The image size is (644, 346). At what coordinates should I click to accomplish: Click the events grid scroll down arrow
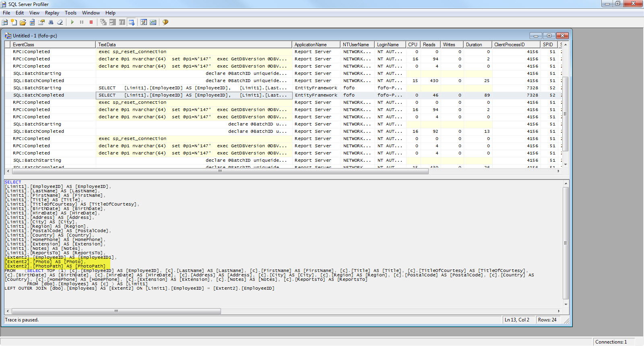click(566, 164)
